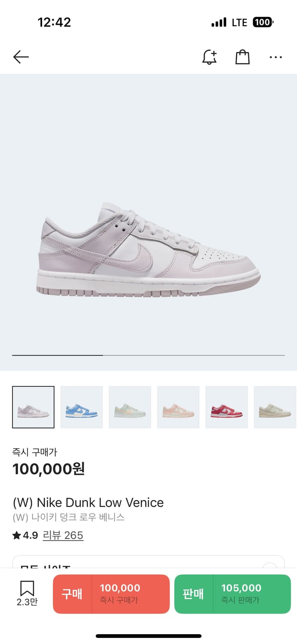Toggle the bookmark save icon
This screenshot has height=644, width=297.
(x=27, y=588)
